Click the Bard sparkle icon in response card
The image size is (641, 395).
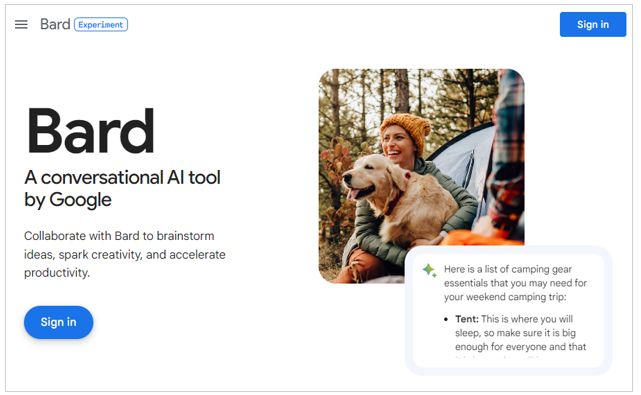coord(430,270)
